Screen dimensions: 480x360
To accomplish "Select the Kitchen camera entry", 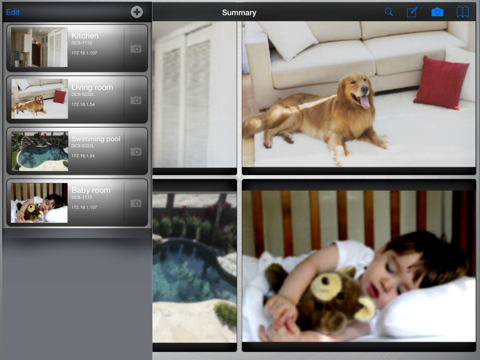I will 77,48.
